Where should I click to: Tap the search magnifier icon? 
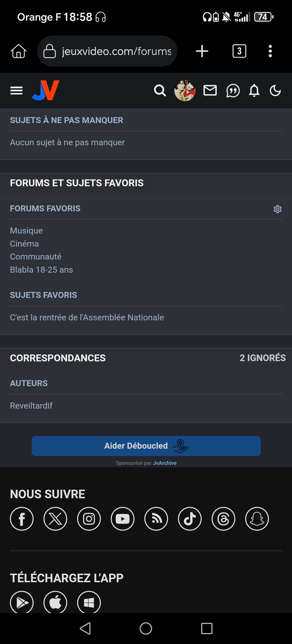coord(160,90)
